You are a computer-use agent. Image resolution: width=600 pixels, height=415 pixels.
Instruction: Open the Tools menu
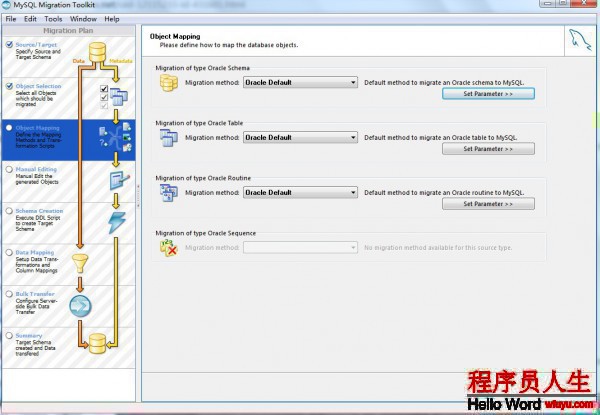point(53,19)
